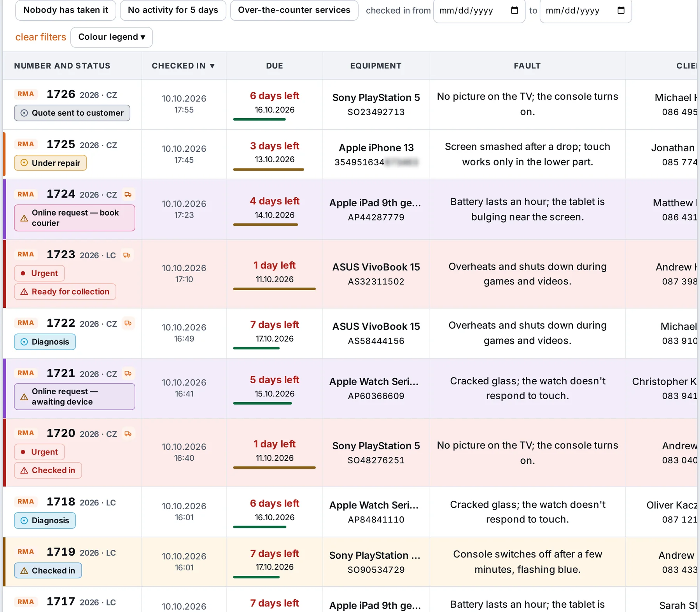
Task: Click the 'to' date input field
Action: [x=586, y=11]
